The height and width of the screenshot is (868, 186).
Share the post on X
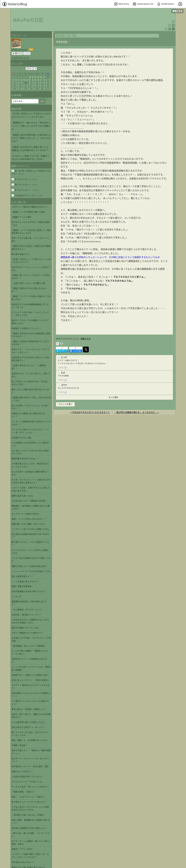86,349
